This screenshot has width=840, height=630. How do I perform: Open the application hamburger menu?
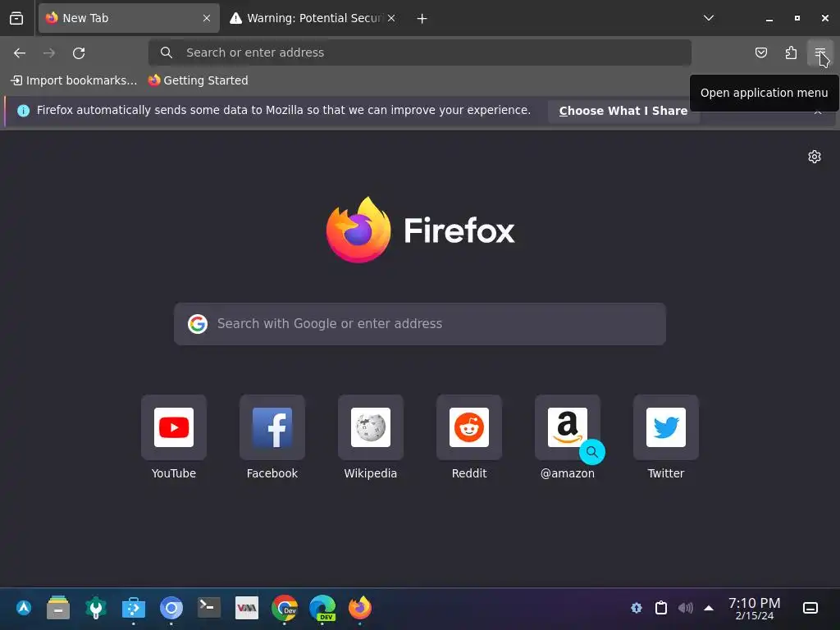819,52
